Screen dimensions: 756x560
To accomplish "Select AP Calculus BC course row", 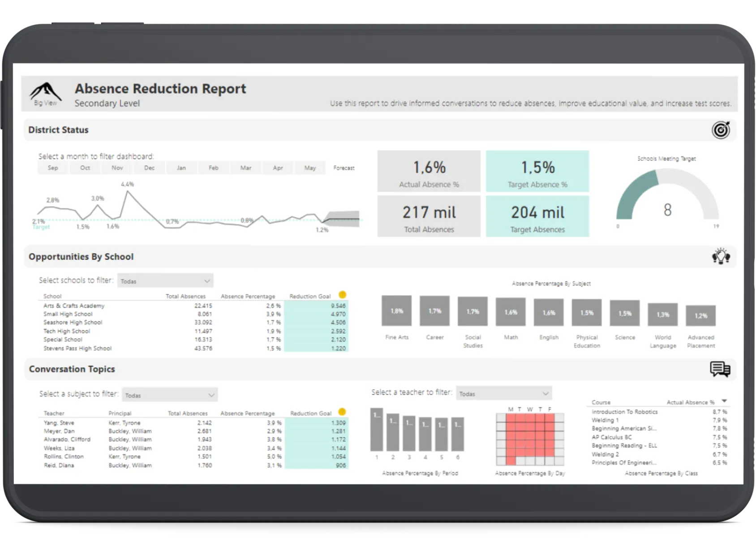I will (659, 437).
